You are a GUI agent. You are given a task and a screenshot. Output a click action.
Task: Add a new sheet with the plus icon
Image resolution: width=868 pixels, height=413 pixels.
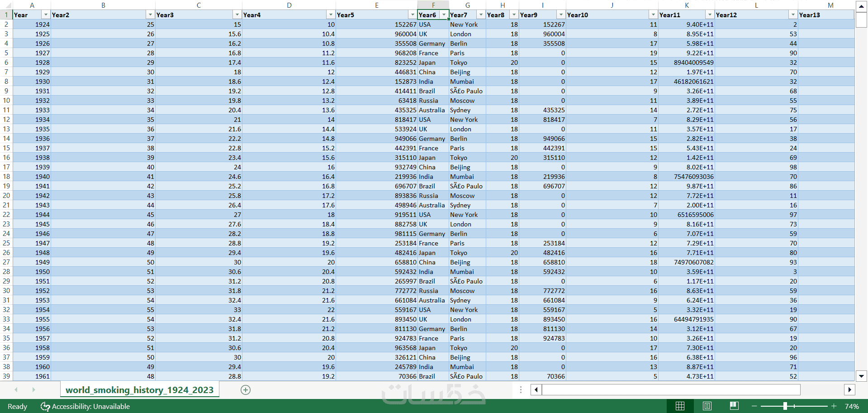tap(246, 390)
